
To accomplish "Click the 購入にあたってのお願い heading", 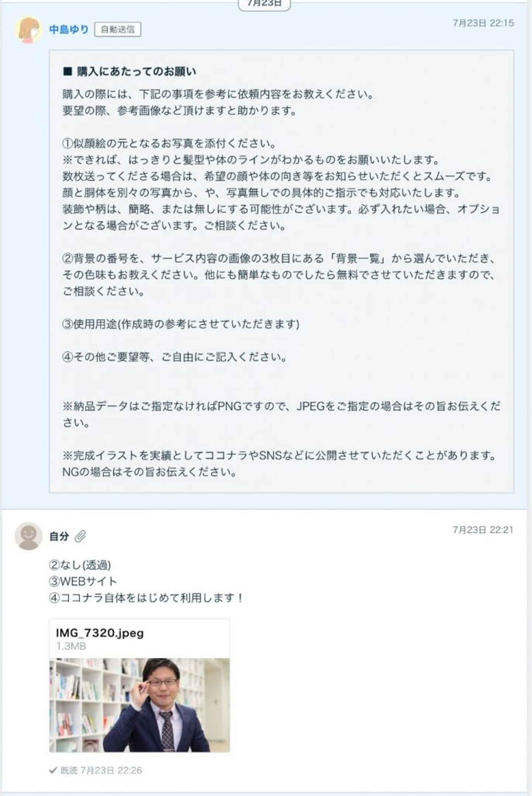I will point(136,72).
